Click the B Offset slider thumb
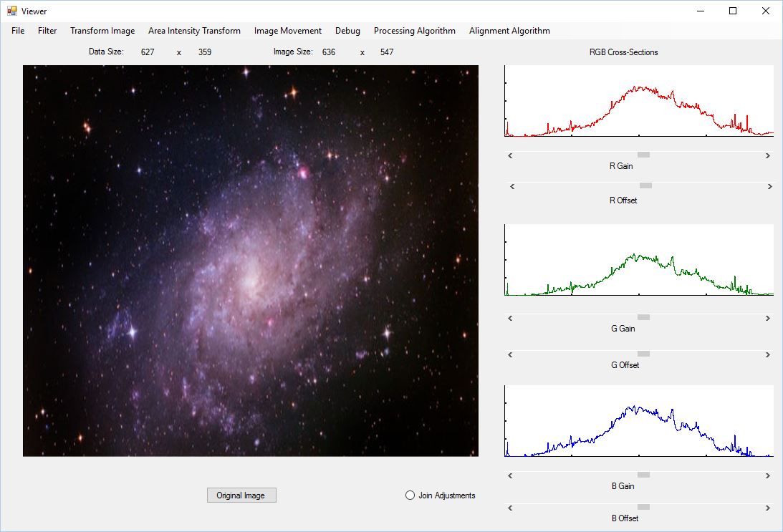783x532 pixels. pos(644,508)
